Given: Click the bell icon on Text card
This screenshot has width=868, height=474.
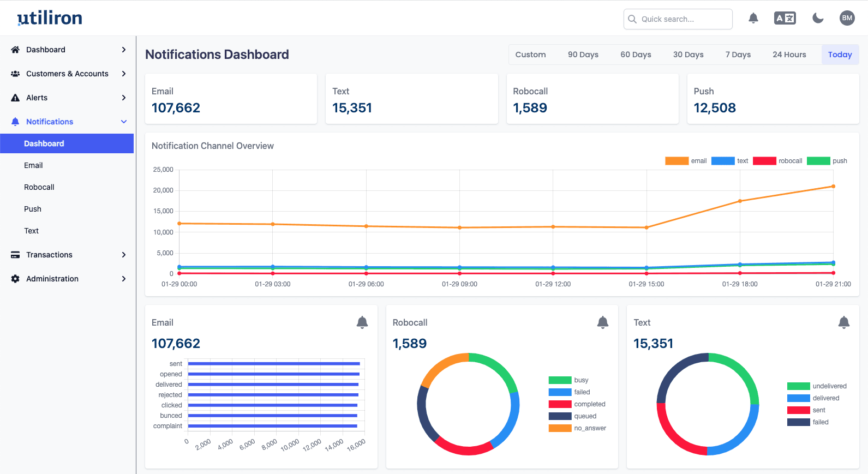Looking at the screenshot, I should (844, 322).
